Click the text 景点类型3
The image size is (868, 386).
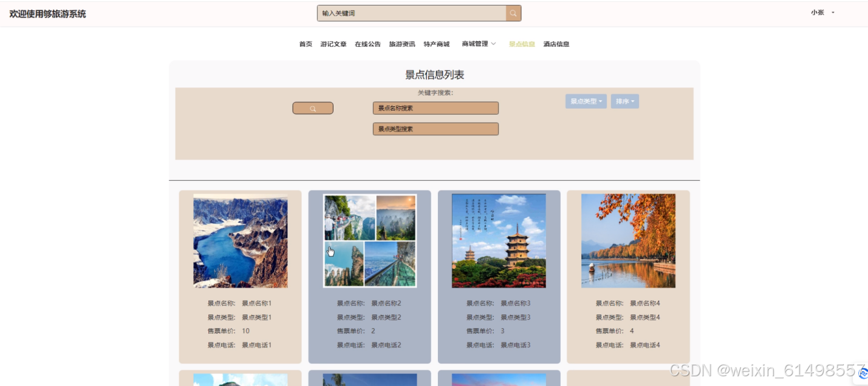[x=516, y=317]
